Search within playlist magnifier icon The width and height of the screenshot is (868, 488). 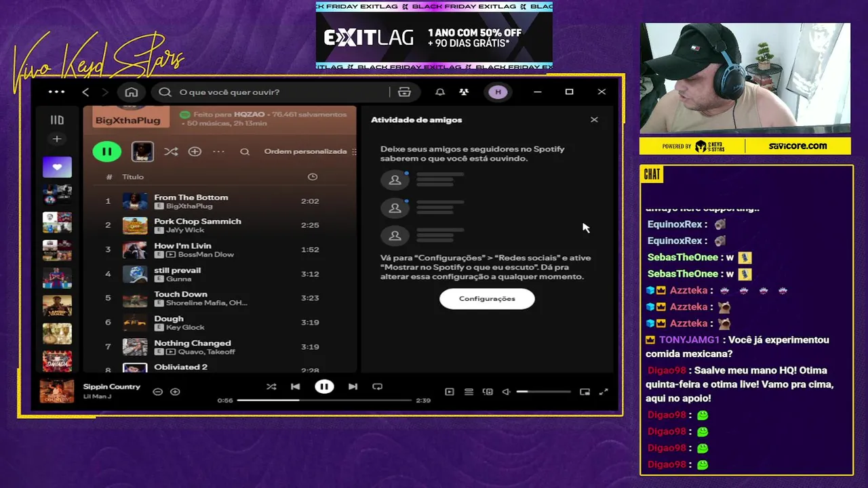click(x=245, y=152)
